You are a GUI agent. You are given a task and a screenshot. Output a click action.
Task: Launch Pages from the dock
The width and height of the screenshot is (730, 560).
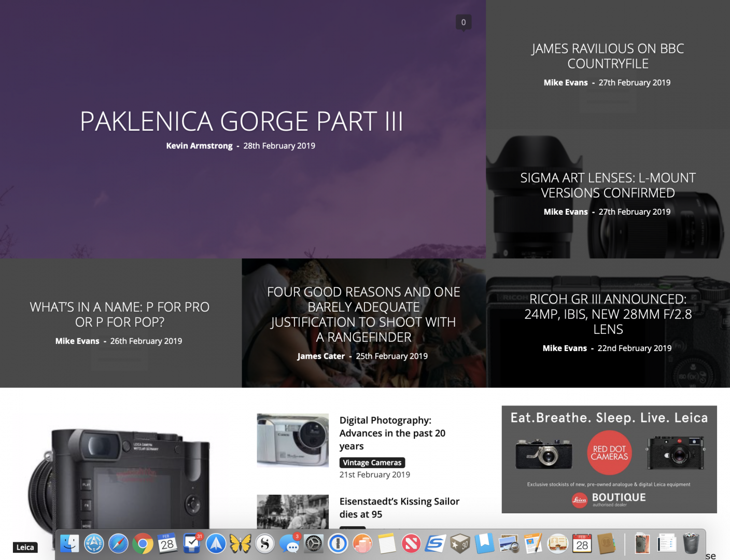coord(533,543)
